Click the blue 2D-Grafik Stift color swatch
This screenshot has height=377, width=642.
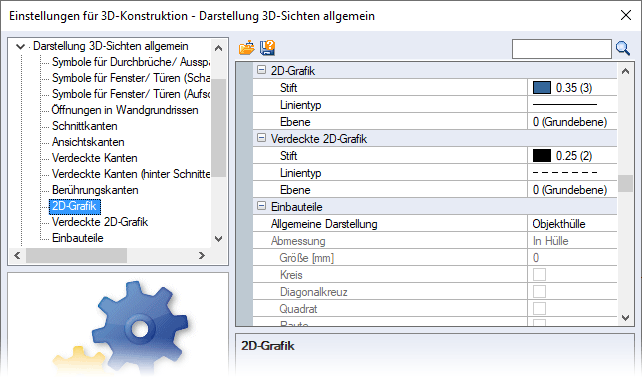point(542,88)
